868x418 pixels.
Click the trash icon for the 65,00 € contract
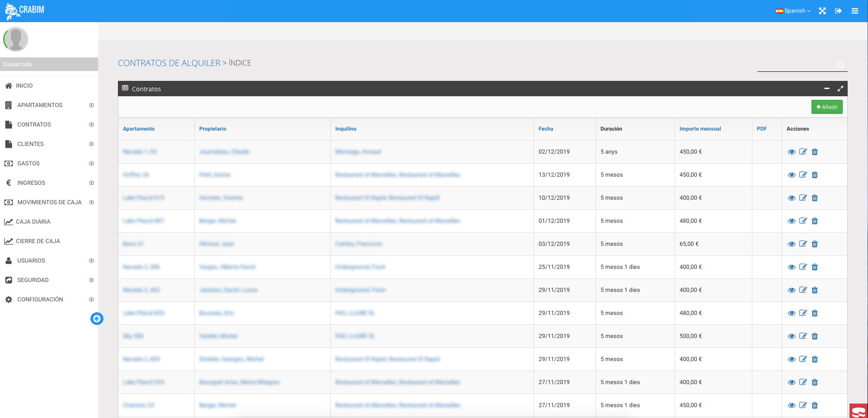coord(815,244)
